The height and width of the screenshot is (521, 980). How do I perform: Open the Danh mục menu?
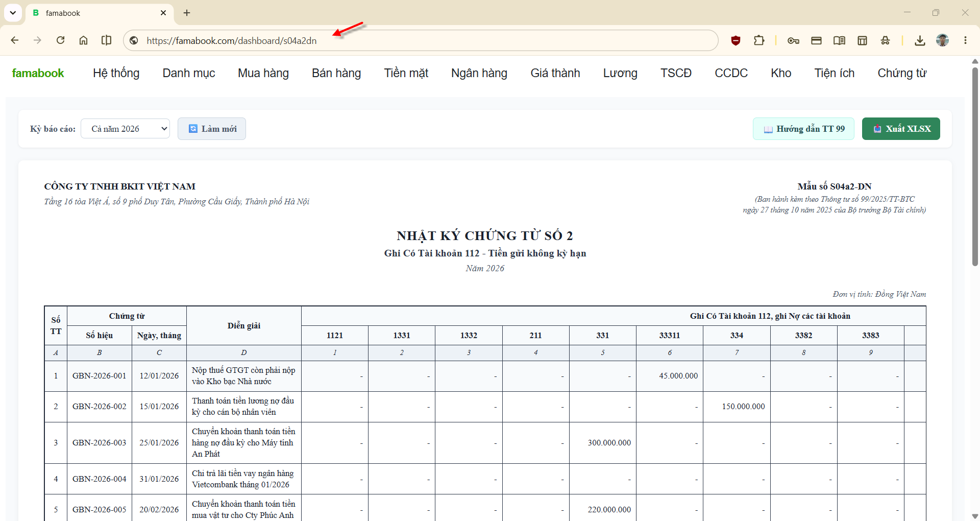point(189,73)
